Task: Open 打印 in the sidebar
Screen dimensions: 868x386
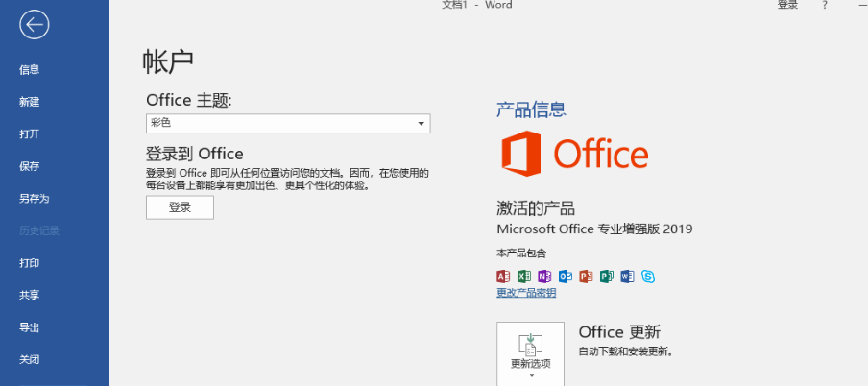Action: pos(30,263)
